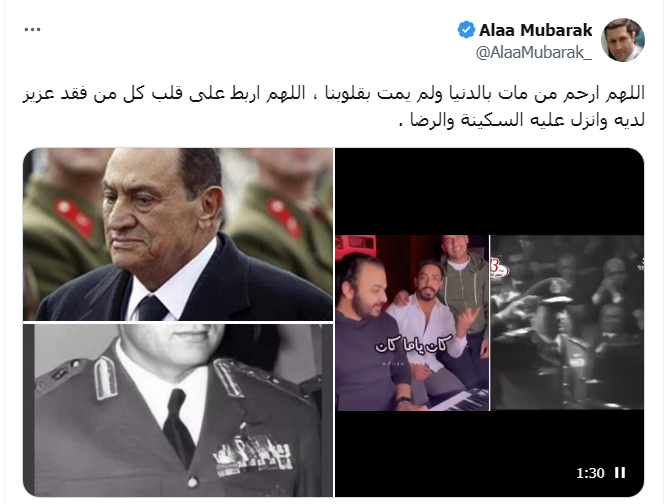
Task: Open the color photo of man in suit
Action: tap(178, 234)
